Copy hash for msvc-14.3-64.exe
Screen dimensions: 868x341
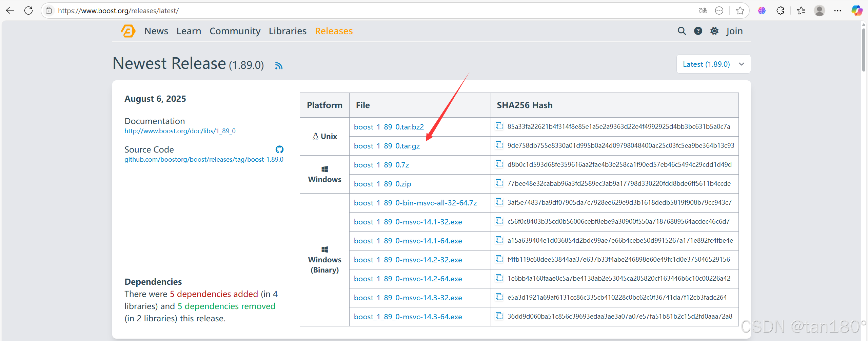click(499, 316)
